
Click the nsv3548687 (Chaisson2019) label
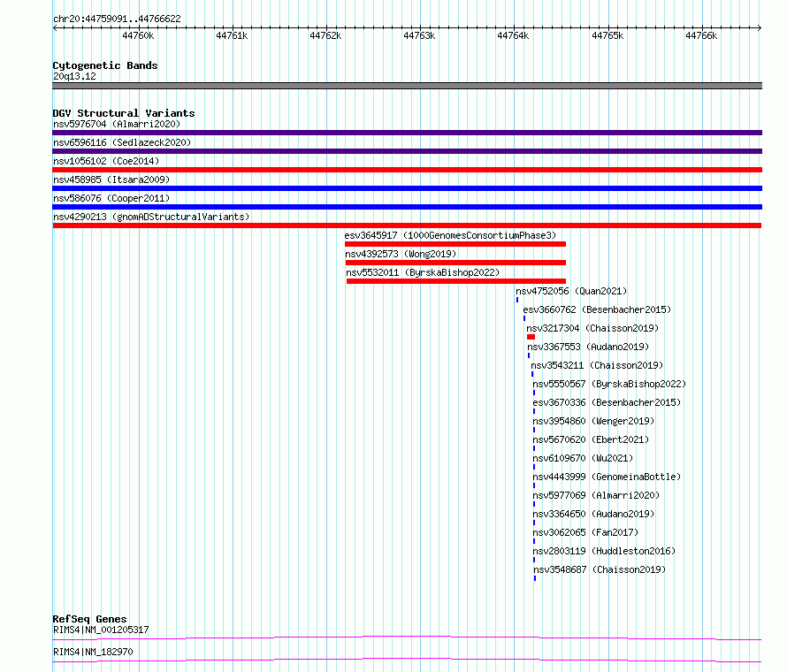click(600, 569)
